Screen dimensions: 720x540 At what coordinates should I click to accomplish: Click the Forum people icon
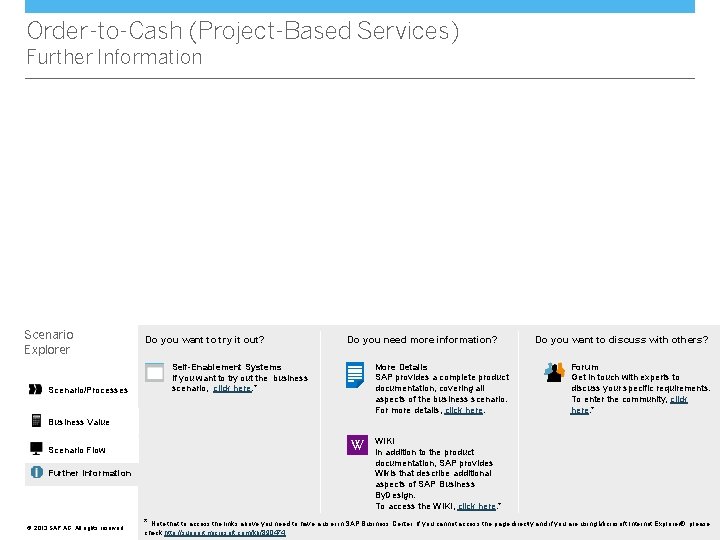click(x=554, y=372)
